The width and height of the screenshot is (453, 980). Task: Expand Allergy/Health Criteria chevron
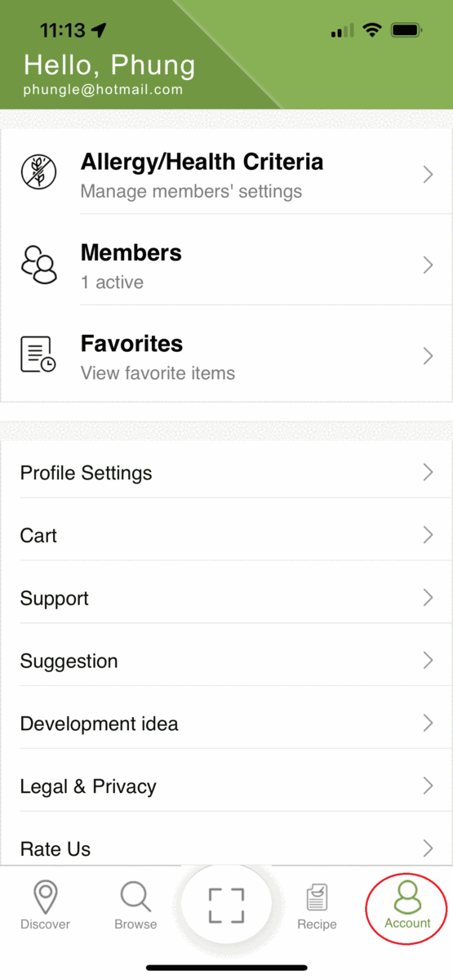[x=428, y=174]
